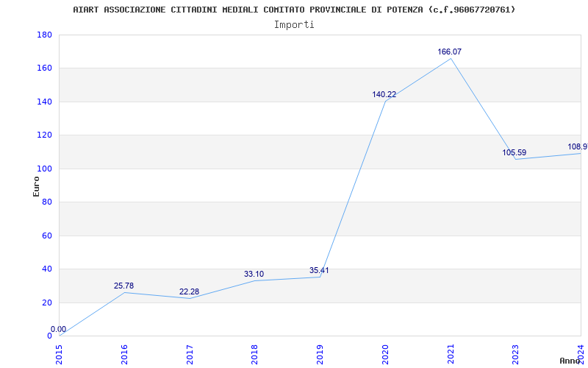The height and width of the screenshot is (368, 588).
Task: Click the 140 y-axis tick label
Action: click(x=44, y=102)
